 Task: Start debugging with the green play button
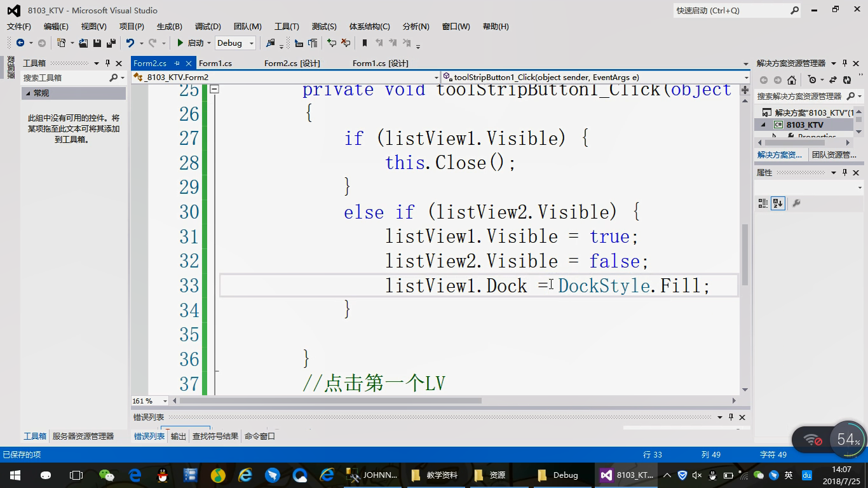click(180, 43)
